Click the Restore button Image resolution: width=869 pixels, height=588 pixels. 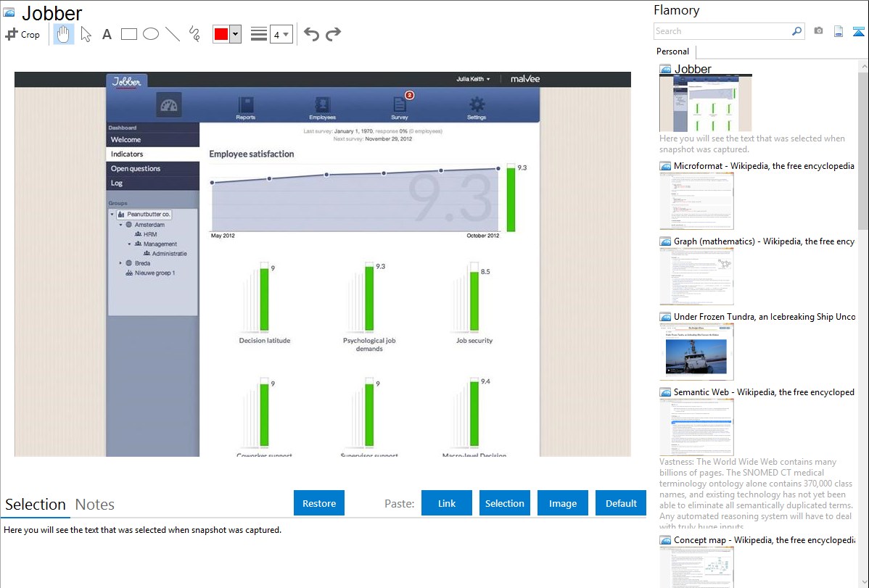coord(319,502)
